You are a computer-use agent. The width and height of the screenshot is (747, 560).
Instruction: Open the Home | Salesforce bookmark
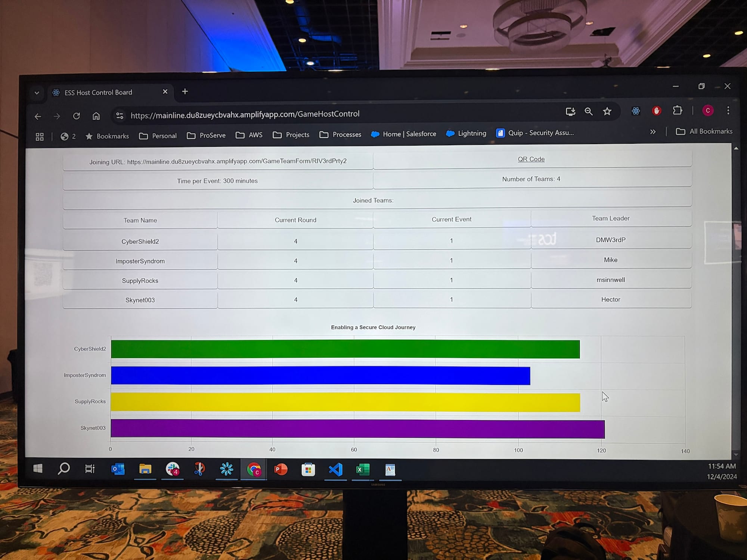click(404, 134)
